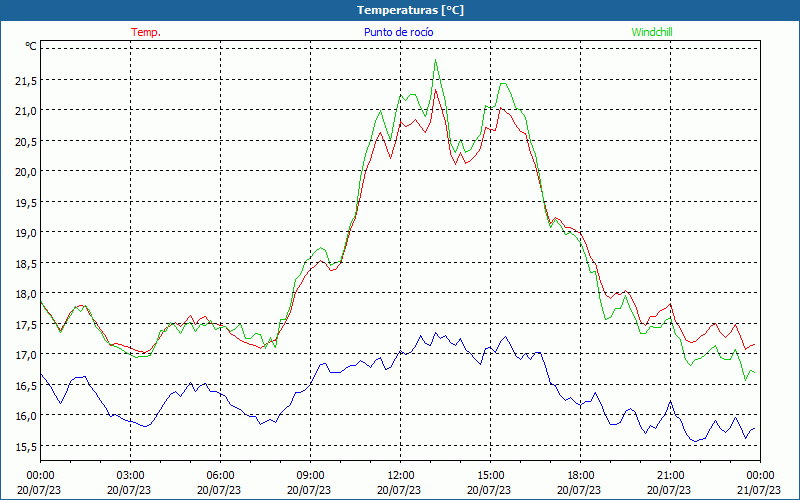The image size is (800, 500).
Task: Select the blue 'Punto de rocío' legend label
Action: pyautogui.click(x=398, y=32)
